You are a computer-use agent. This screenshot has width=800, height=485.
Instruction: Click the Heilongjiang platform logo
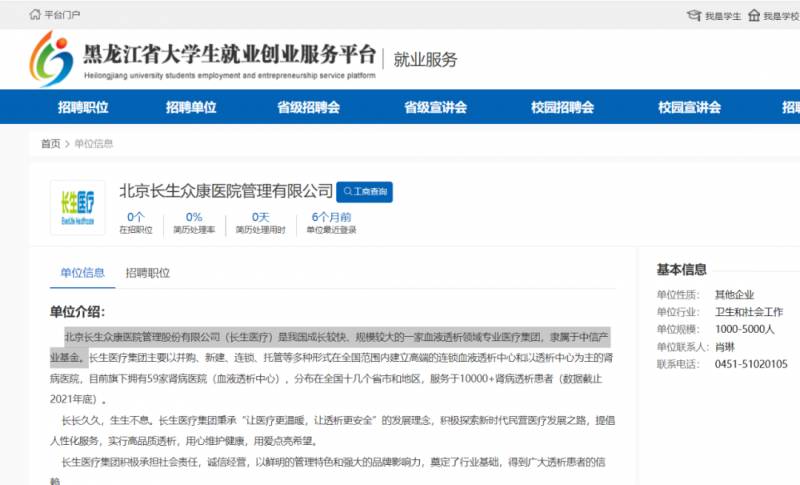coord(51,59)
